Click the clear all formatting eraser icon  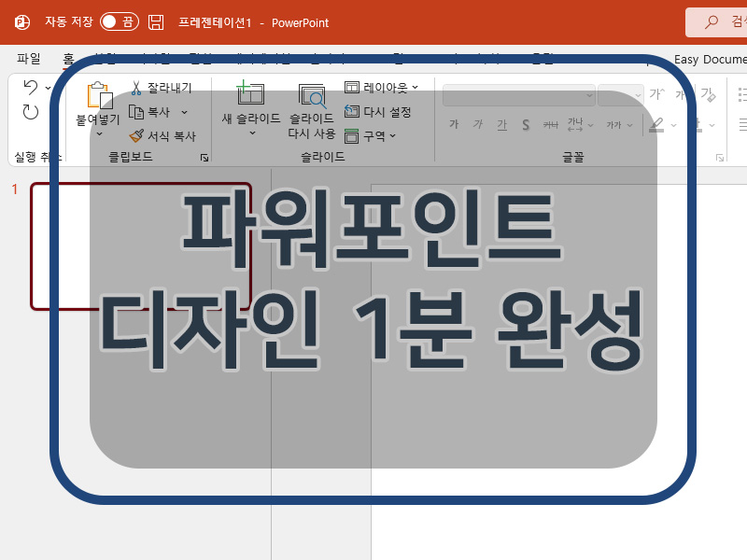[708, 94]
